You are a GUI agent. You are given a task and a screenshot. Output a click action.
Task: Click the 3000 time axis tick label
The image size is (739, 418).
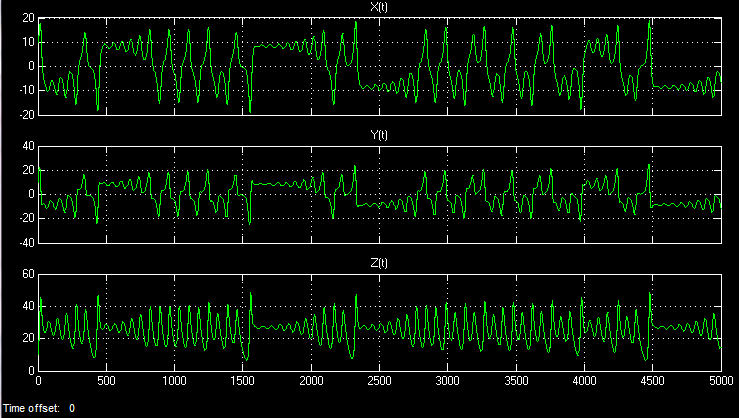448,380
